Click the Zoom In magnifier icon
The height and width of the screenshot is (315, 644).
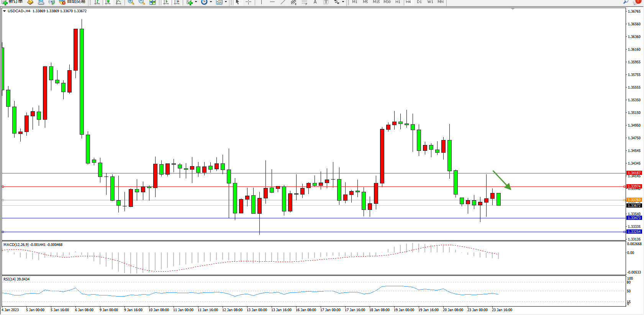pos(131,2)
